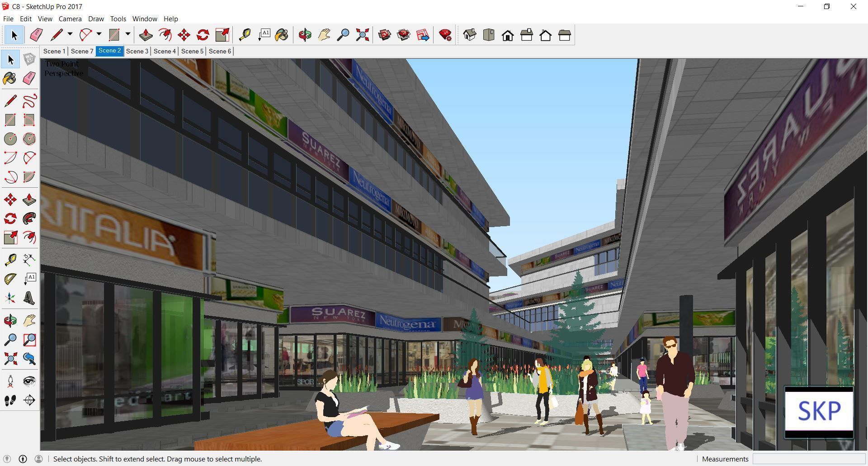Expand the Shapes tool dropdown arrow
This screenshot has height=466, width=868.
pyautogui.click(x=127, y=34)
